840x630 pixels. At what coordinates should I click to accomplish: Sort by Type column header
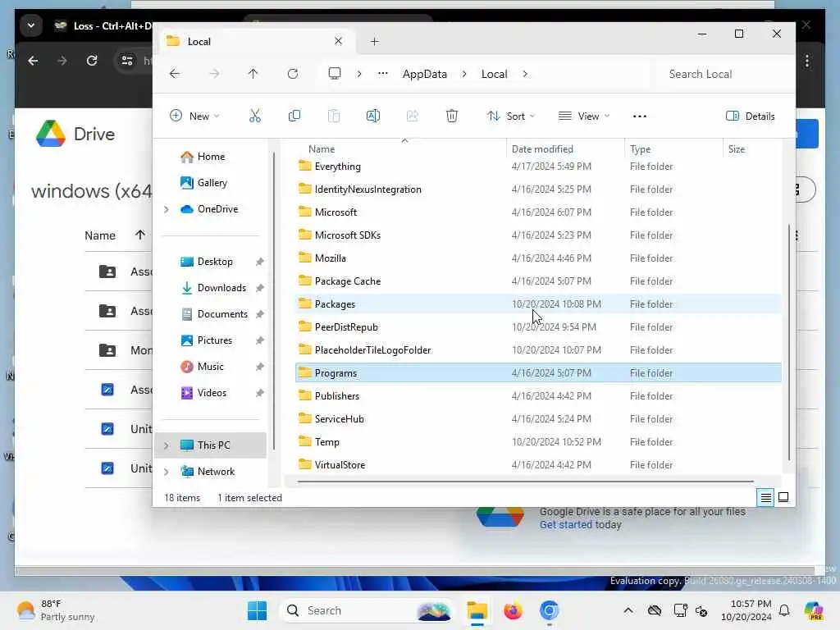point(640,149)
